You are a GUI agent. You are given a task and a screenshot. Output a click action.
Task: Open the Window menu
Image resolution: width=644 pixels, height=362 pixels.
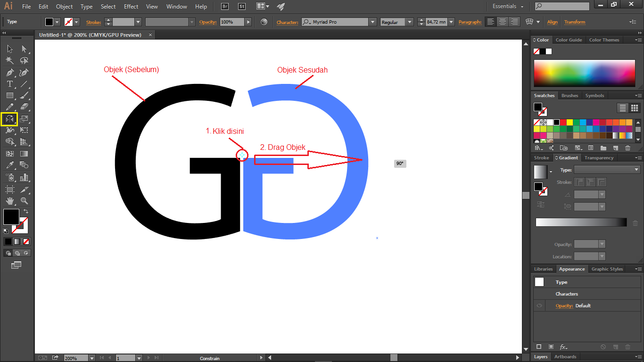[177, 7]
